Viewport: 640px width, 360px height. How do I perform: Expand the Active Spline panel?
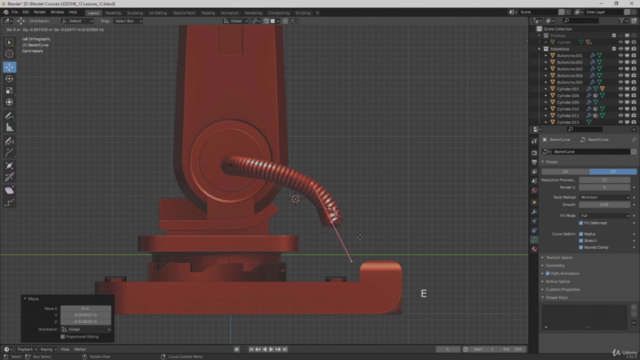coord(558,282)
